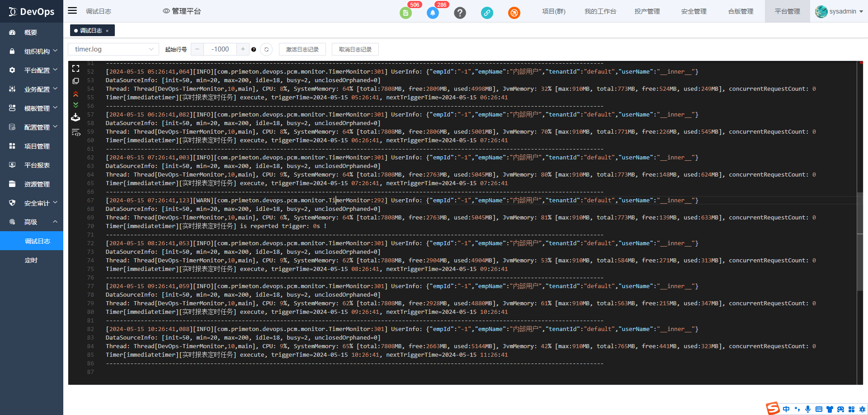Image resolution: width=868 pixels, height=415 pixels.
Task: Open the blue notification bell
Action: pos(433,13)
